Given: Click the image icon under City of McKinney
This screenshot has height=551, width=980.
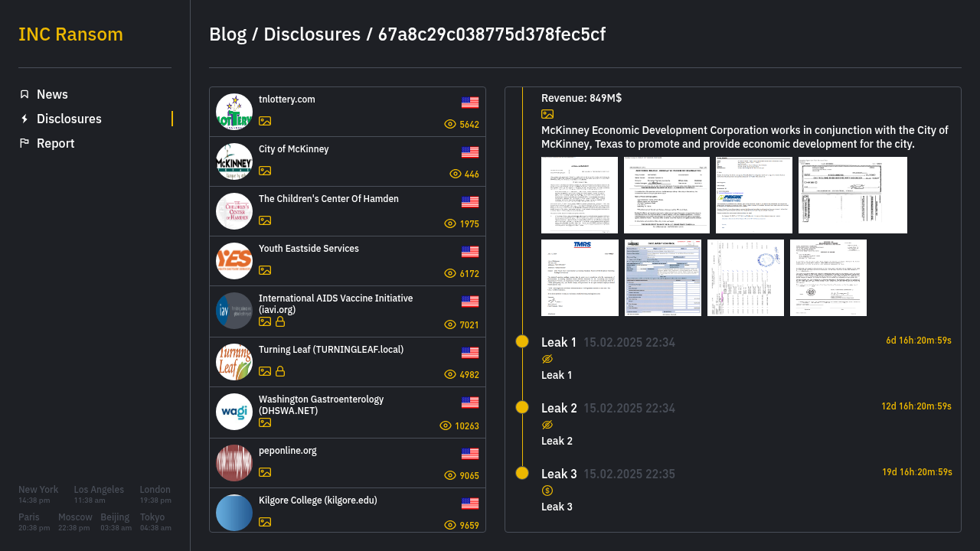Looking at the screenshot, I should tap(265, 171).
